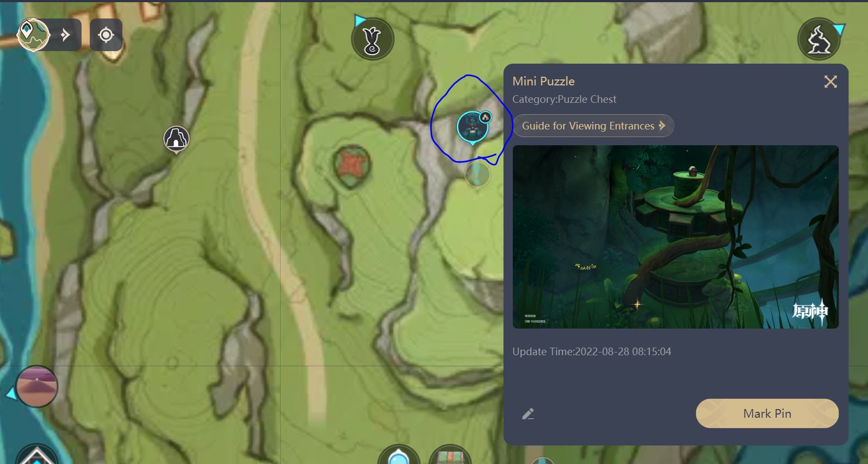Open the puzzle location screenshot thumbnail
The image size is (868, 464).
point(675,237)
